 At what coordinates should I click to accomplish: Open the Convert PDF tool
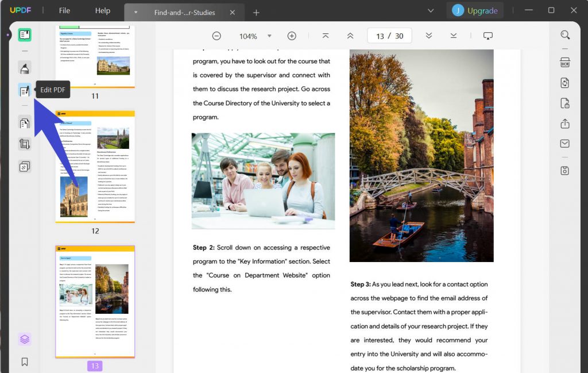point(564,82)
